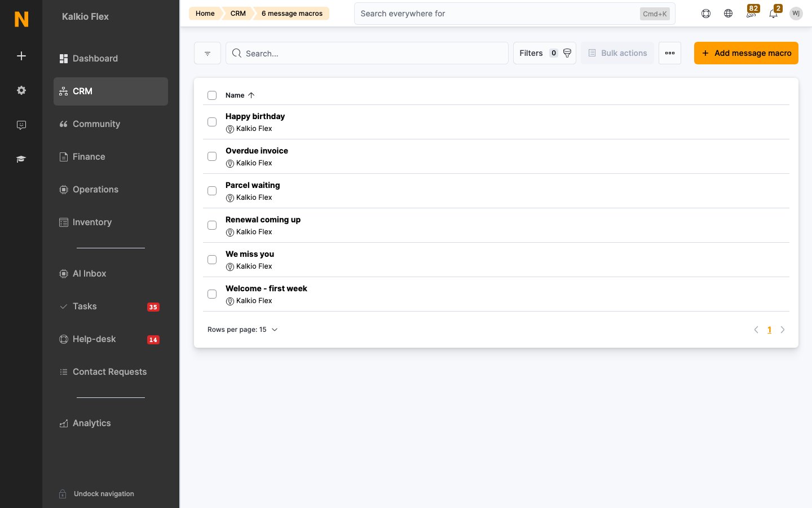Click the macro list Search field

coord(367,53)
